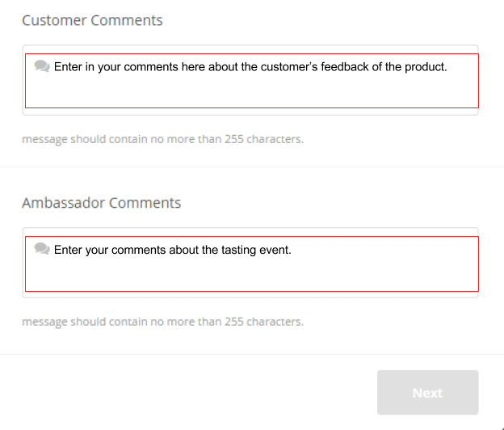Click the Ambassador Comments section heading
Viewport: 504px width, 430px height.
(101, 203)
